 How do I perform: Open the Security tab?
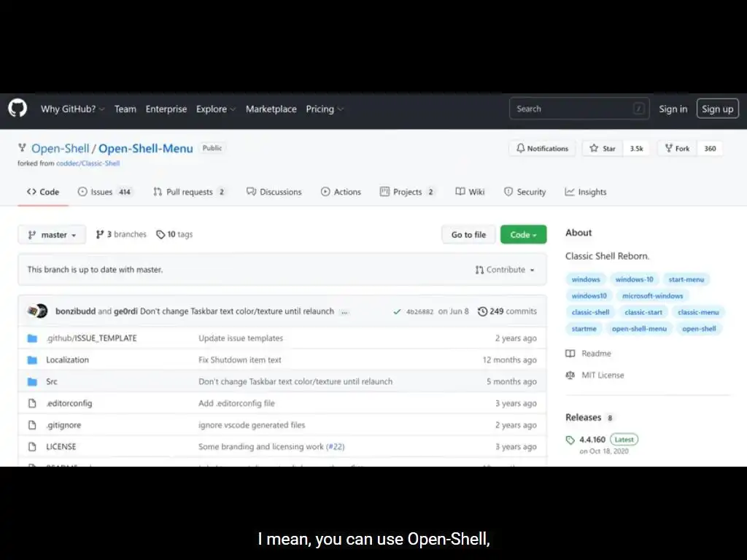525,192
